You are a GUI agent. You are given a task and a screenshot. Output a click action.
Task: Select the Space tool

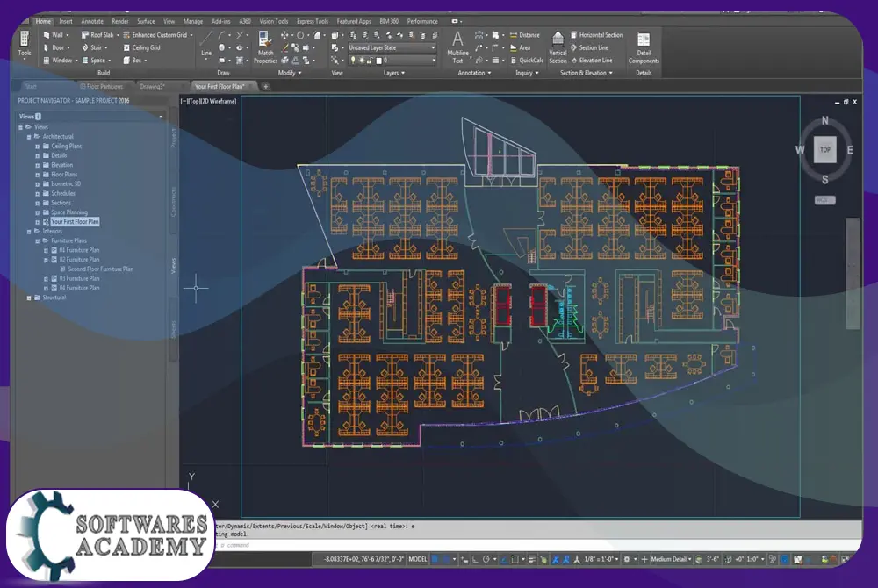[96, 61]
